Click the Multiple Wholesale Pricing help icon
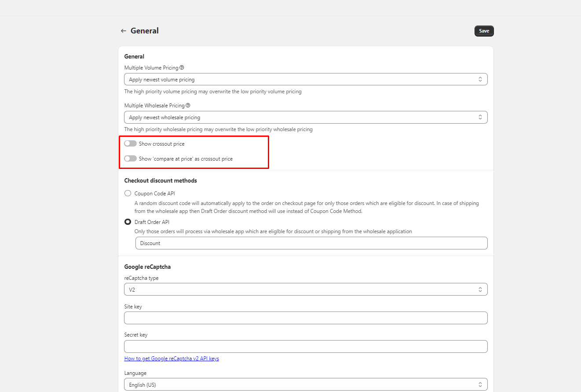The height and width of the screenshot is (392, 581). coord(188,106)
